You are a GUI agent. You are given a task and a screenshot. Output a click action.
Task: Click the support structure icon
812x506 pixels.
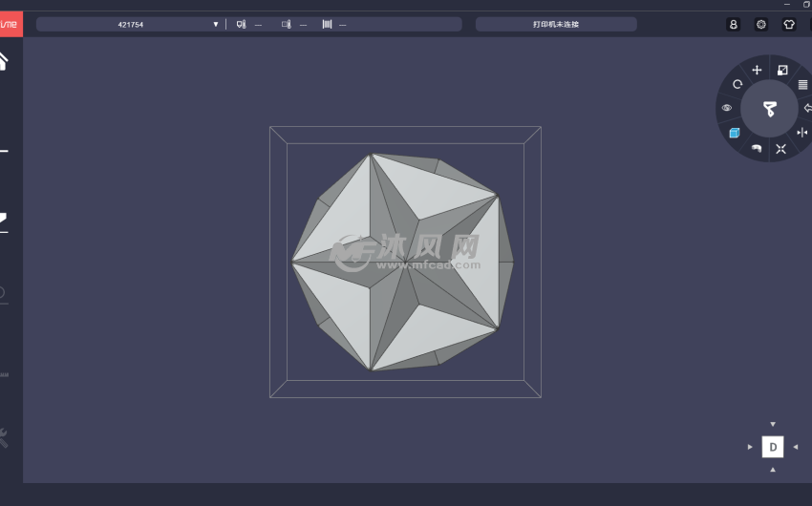[757, 148]
